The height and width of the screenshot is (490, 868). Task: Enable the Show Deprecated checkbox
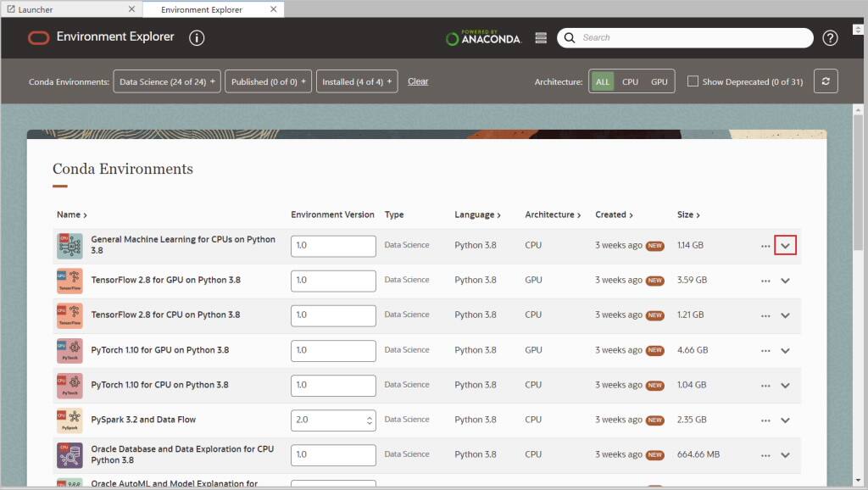tap(693, 81)
